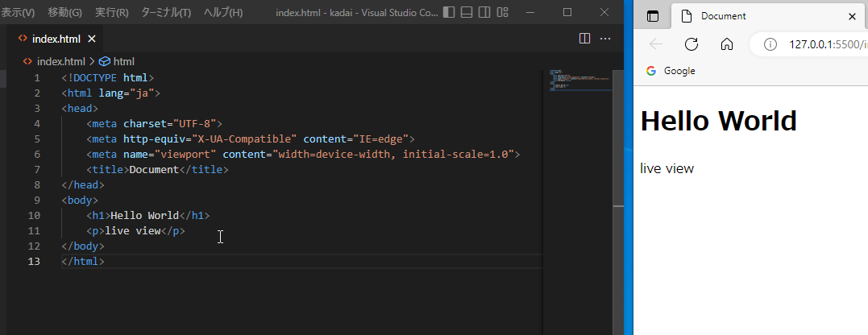Click the code minimap preview
This screenshot has width=868, height=335.
click(577, 81)
